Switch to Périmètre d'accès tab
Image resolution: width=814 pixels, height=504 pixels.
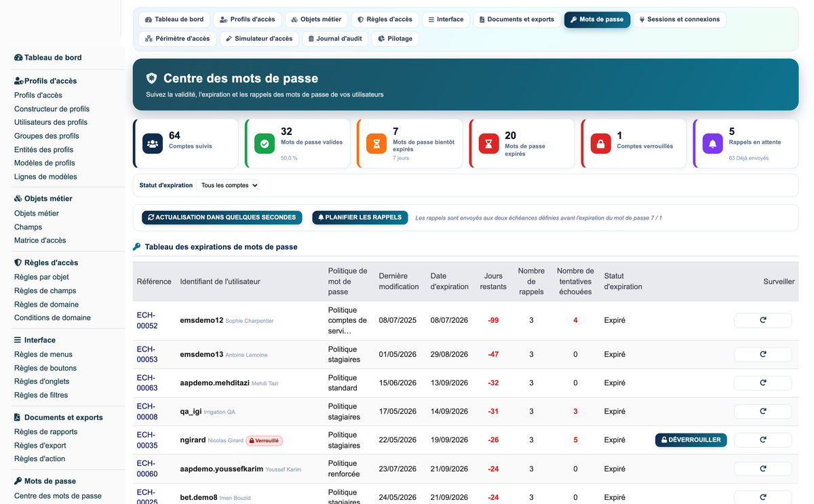178,39
